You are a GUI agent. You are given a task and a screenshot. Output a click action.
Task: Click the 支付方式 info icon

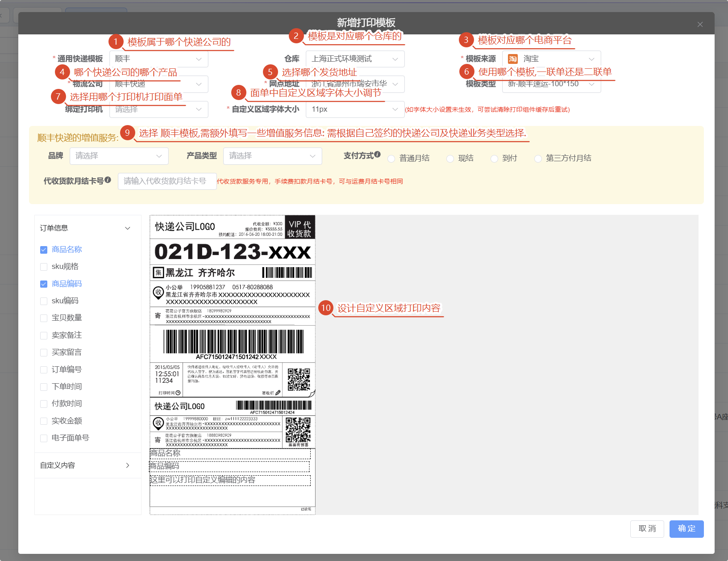click(x=378, y=155)
